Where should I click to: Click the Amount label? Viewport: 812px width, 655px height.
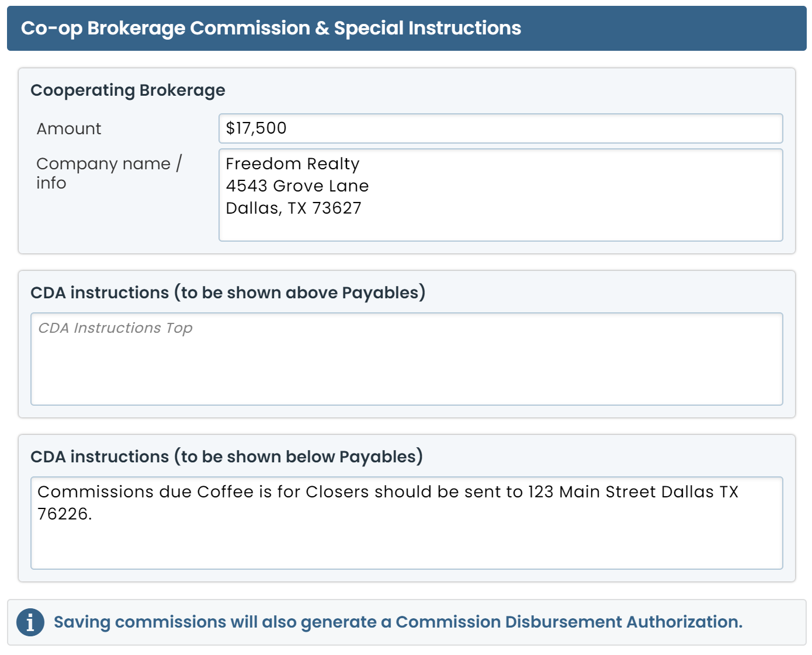69,128
